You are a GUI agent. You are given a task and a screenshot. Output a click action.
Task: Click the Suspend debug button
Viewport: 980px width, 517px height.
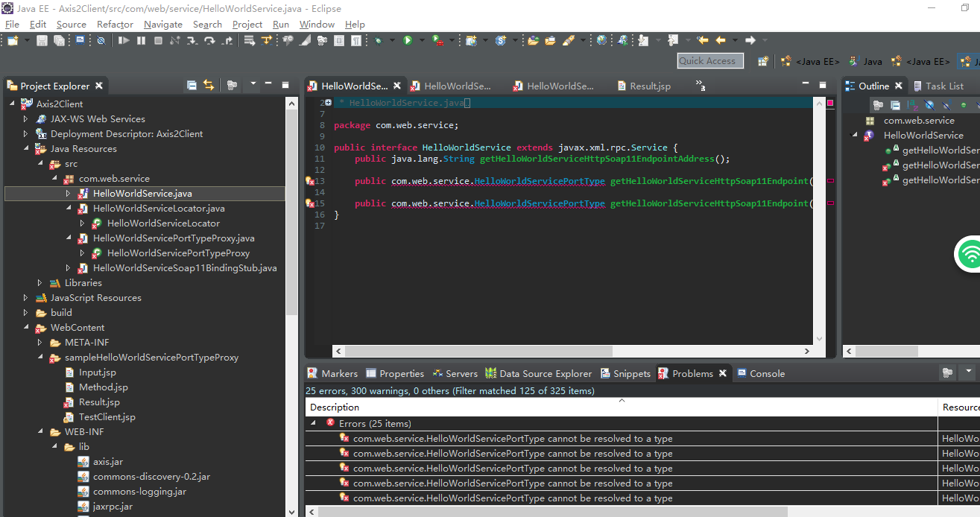coord(141,40)
